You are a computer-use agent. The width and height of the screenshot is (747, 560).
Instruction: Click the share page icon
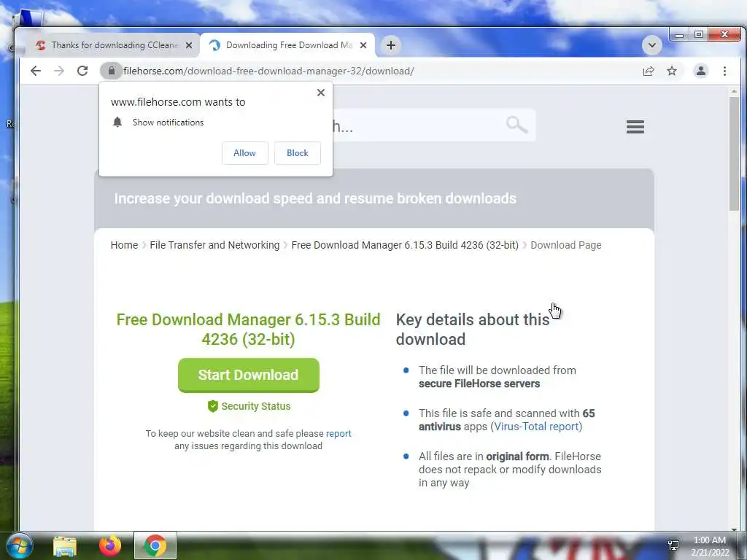click(x=649, y=71)
